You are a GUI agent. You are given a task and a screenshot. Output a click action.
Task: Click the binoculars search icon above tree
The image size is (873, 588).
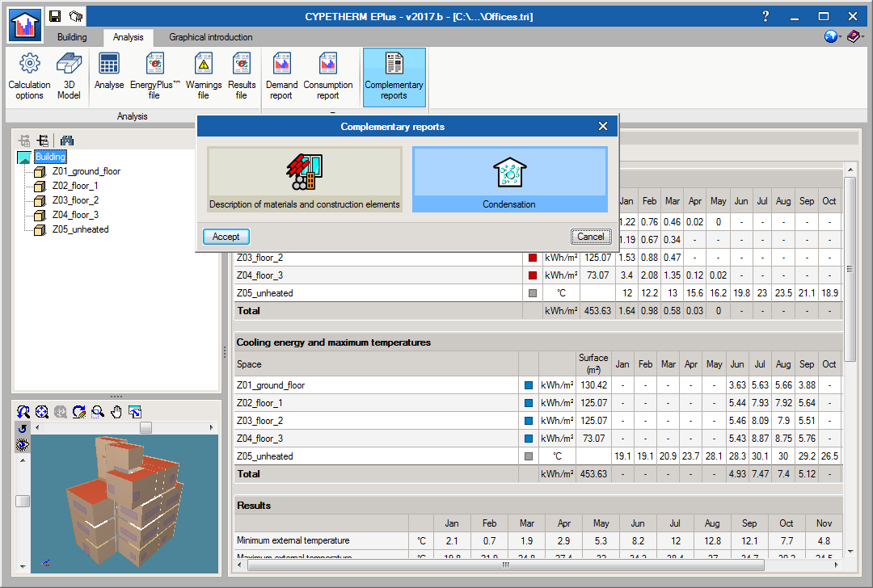point(67,141)
